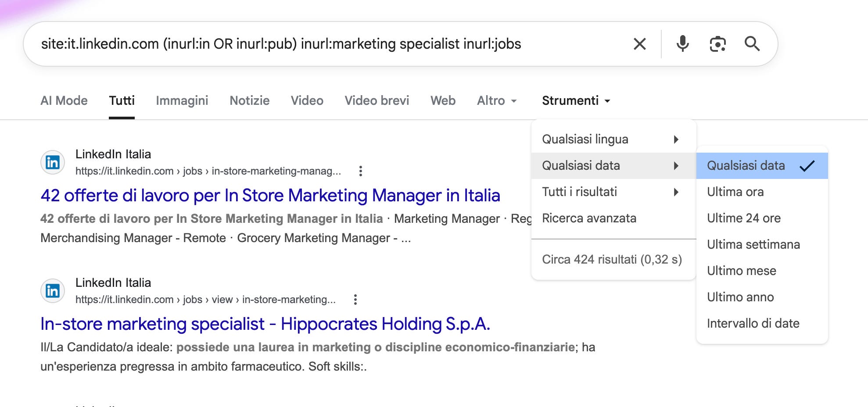Viewport: 868px width, 407px height.
Task: Click URL it.linkedin.com jobs view in-store-marketing...
Action: (205, 300)
